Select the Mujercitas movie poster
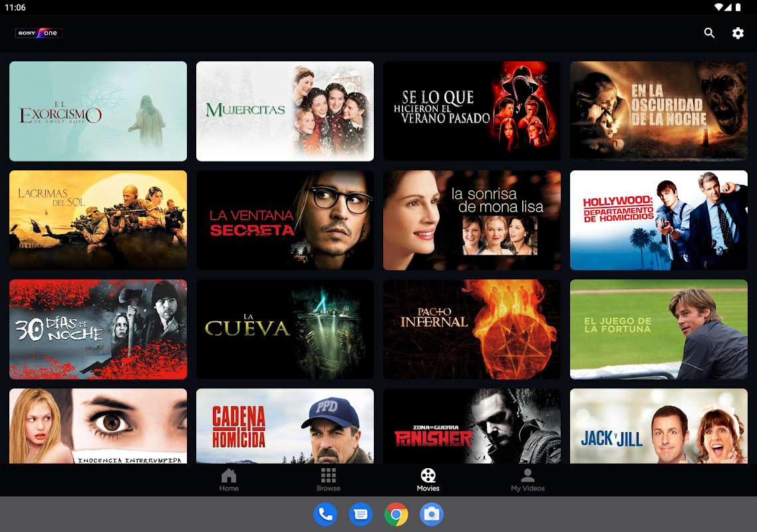757x532 pixels. point(285,111)
